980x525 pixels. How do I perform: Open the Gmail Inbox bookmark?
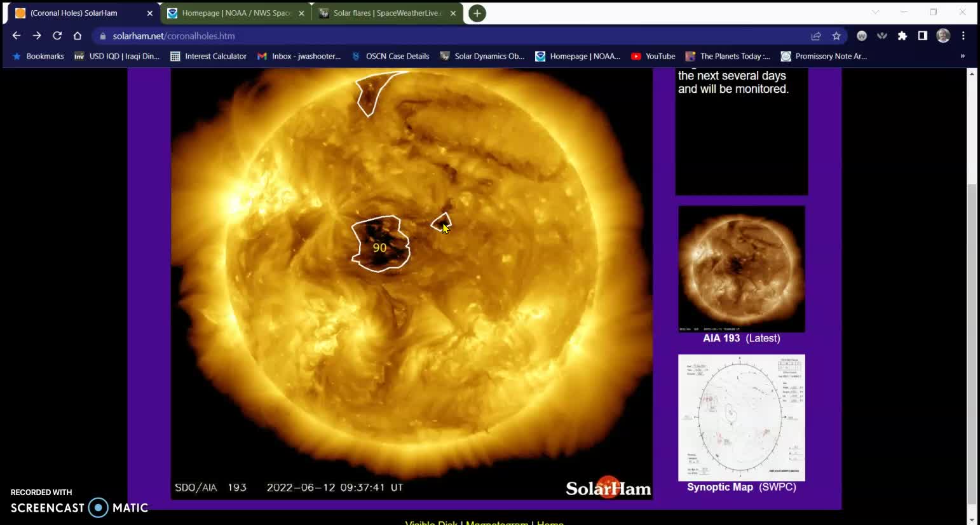[299, 57]
